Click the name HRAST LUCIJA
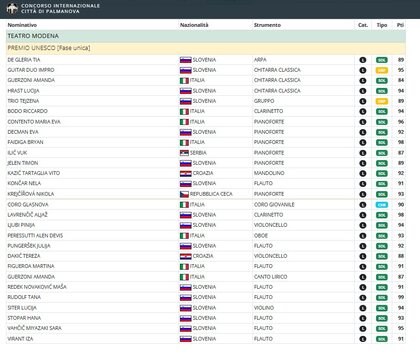 point(23,91)
